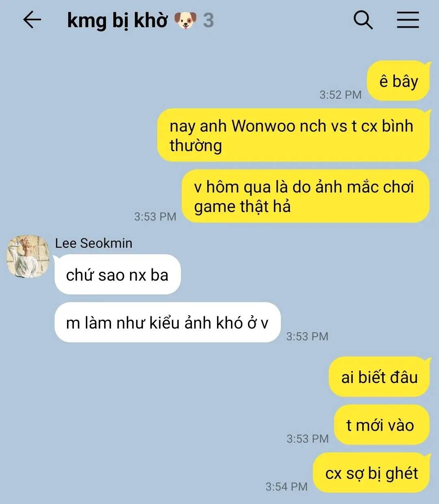Select the "ê bây" message bubble
This screenshot has height=504, width=439.
398,81
